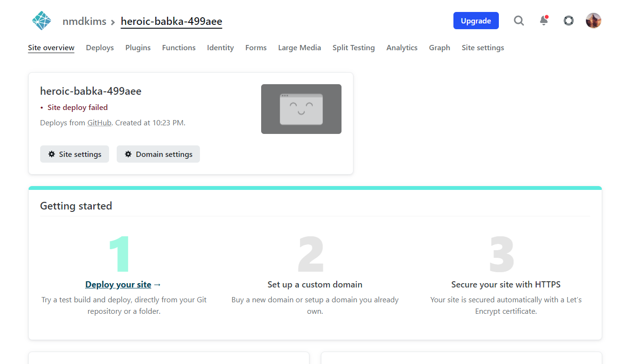This screenshot has height=364, width=617.
Task: Click heroic-babka-499aee breadcrumb link
Action: tap(171, 22)
